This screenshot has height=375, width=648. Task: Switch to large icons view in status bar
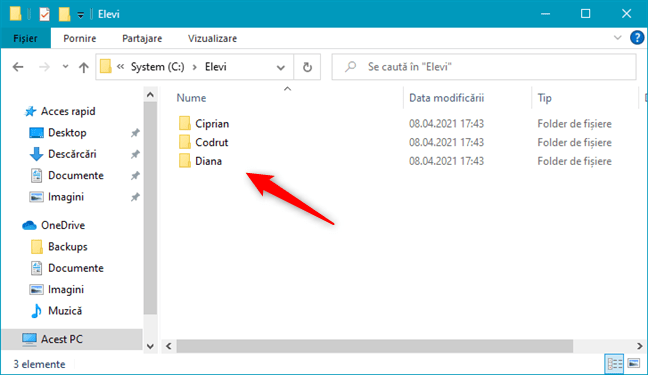click(634, 364)
